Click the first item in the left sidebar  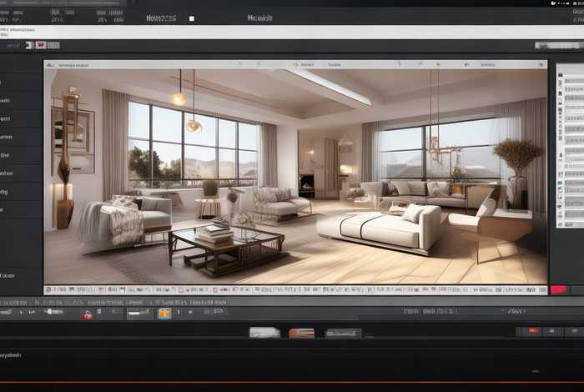pyautogui.click(x=7, y=82)
